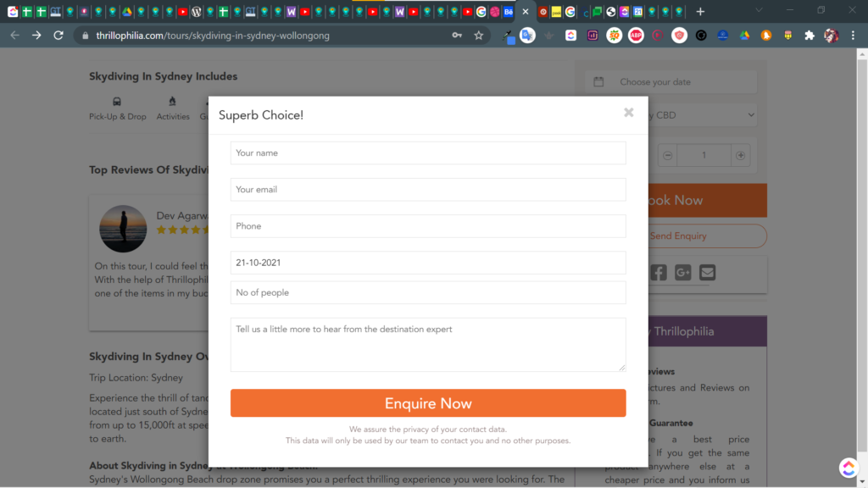Increase the traveller count with plus
Viewport: 868px width, 488px height.
(741, 156)
